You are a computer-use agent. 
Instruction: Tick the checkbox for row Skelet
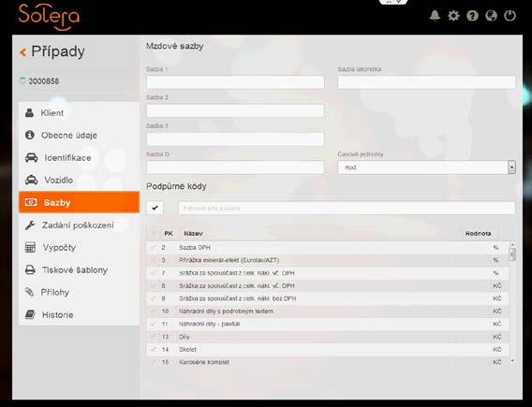pos(154,349)
